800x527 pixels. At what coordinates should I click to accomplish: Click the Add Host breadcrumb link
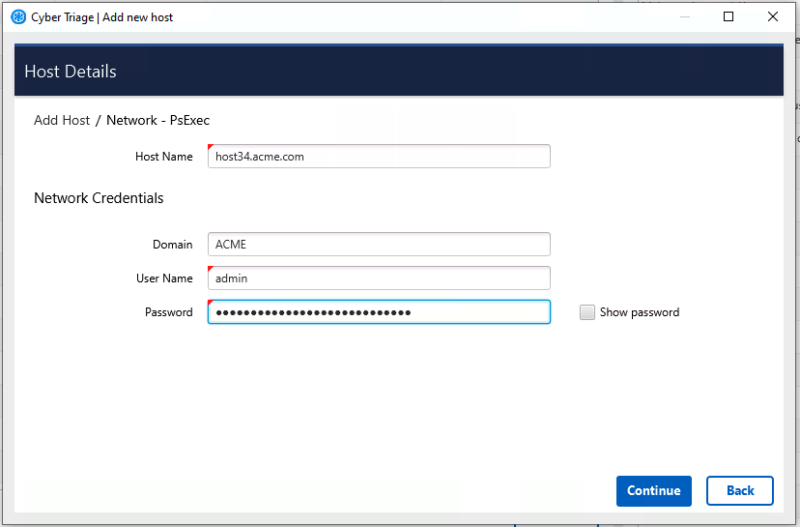click(62, 120)
